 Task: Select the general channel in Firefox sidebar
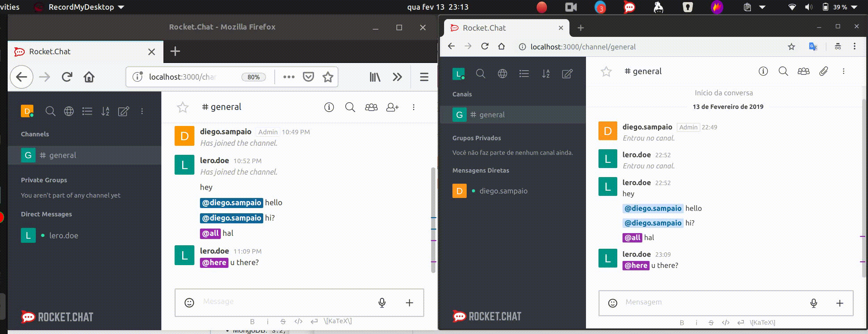[85, 155]
